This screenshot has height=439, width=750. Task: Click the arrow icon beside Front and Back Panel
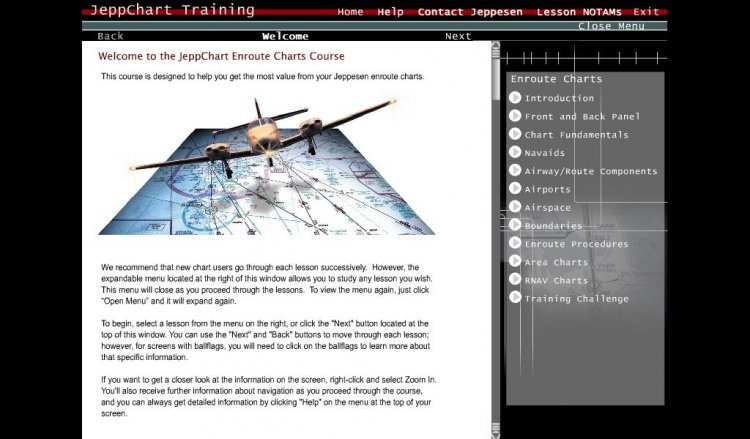515,116
